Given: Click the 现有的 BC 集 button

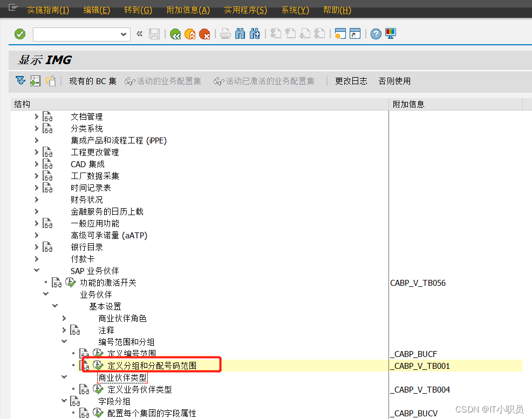Looking at the screenshot, I should [x=93, y=81].
